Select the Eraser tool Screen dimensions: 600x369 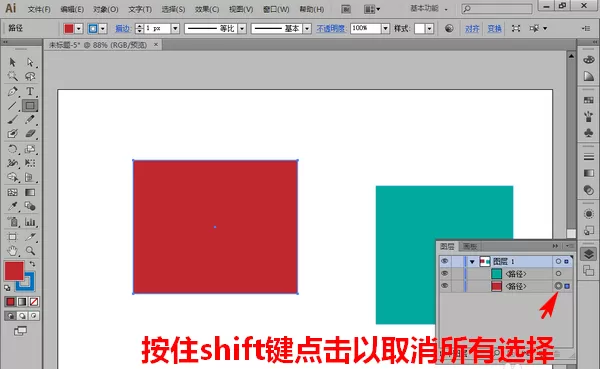(30, 134)
